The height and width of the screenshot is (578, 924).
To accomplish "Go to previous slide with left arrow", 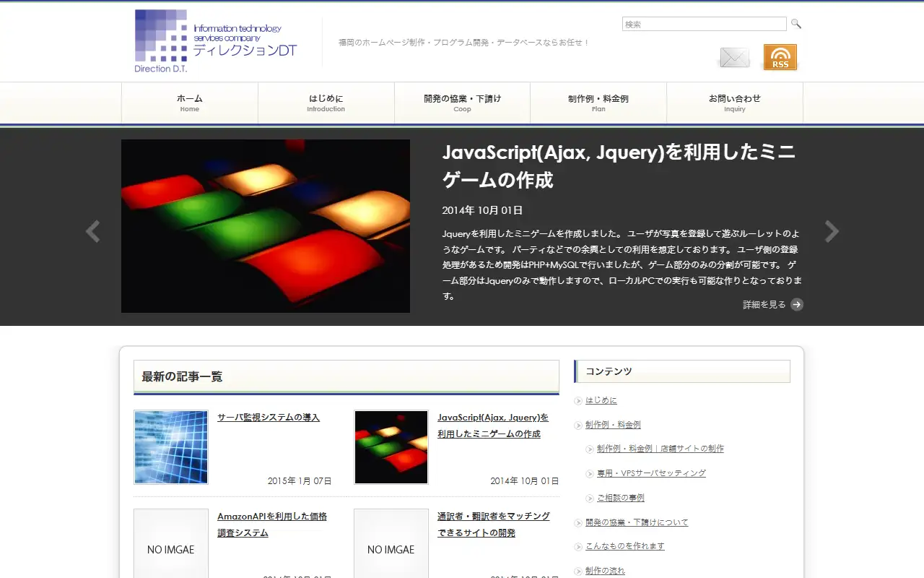I will coord(92,231).
